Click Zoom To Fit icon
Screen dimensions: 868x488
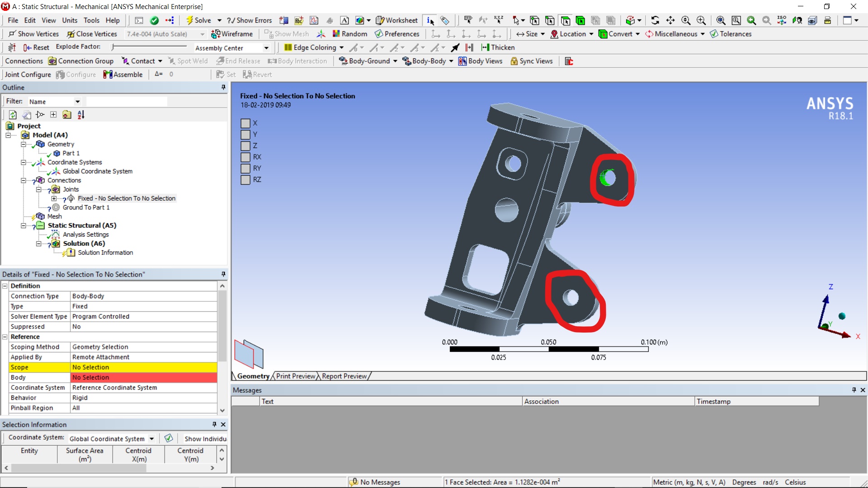click(x=721, y=20)
